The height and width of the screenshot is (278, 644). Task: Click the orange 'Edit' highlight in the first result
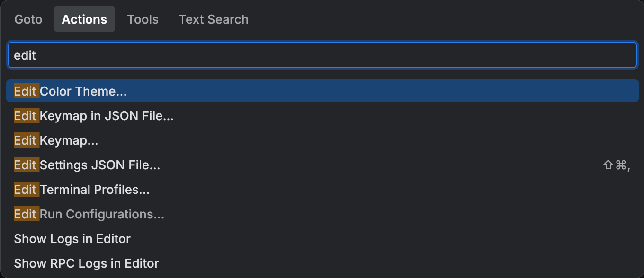pos(25,91)
